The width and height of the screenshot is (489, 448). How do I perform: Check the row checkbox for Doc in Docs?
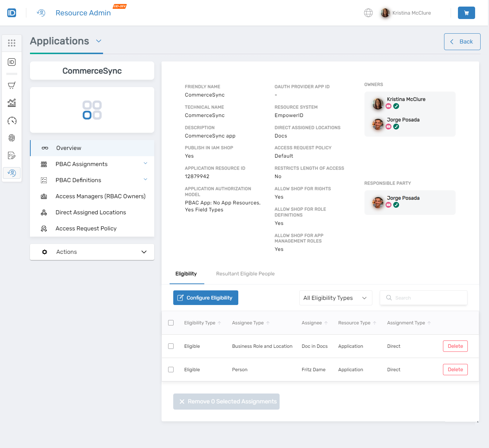pos(171,346)
